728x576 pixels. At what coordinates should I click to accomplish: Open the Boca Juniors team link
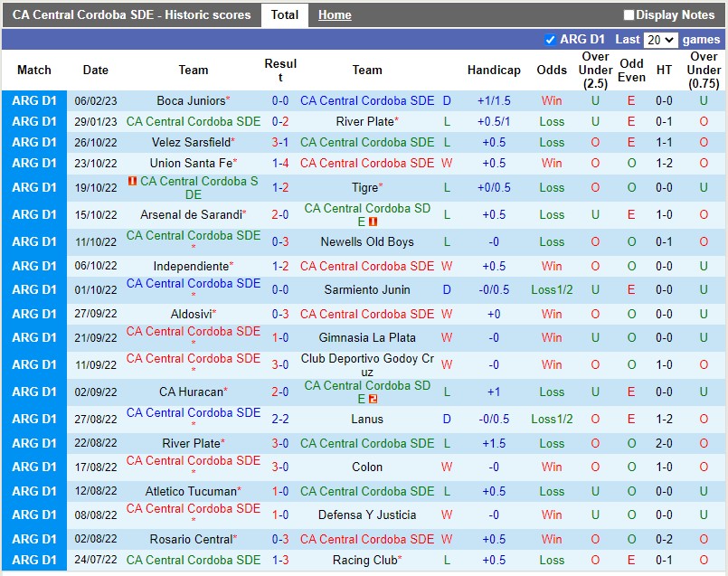(x=191, y=101)
